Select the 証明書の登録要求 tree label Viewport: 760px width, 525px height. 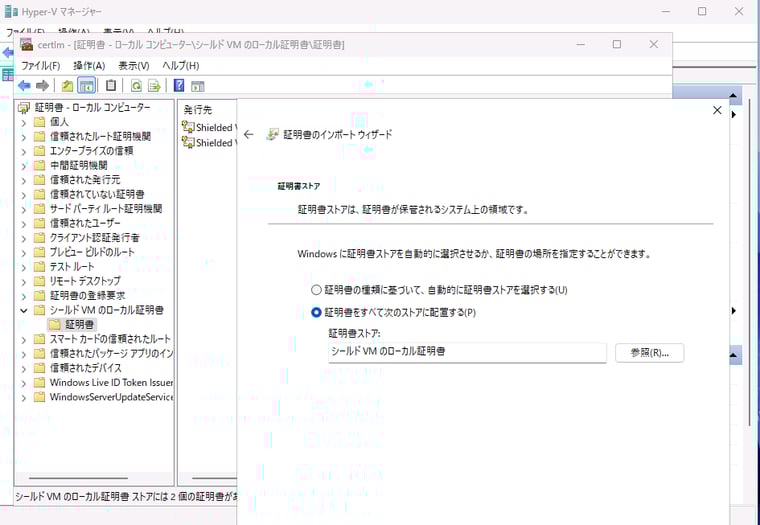[x=87, y=295]
